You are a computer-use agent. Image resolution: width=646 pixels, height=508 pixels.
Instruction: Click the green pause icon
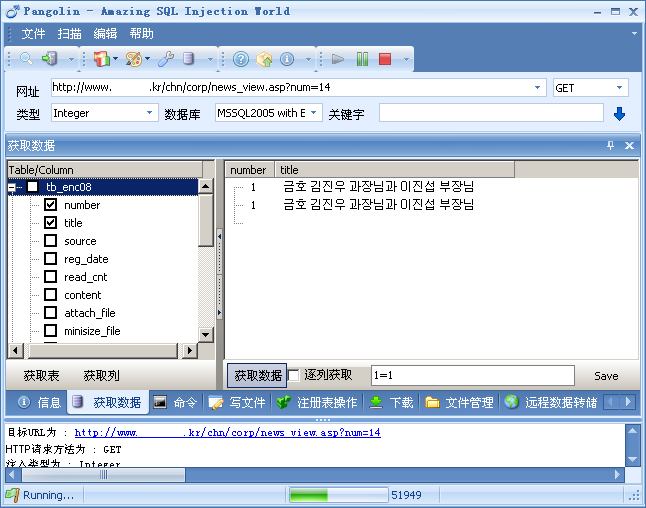tap(362, 59)
